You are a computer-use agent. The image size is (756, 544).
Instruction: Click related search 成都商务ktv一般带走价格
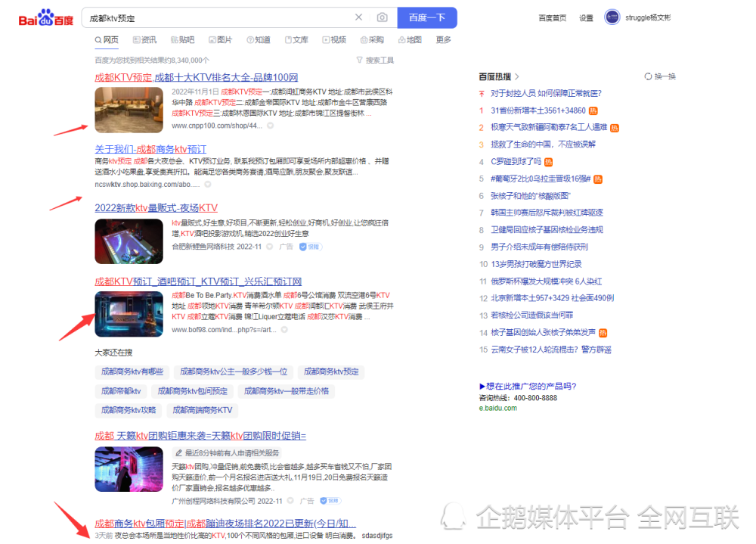[x=287, y=391]
